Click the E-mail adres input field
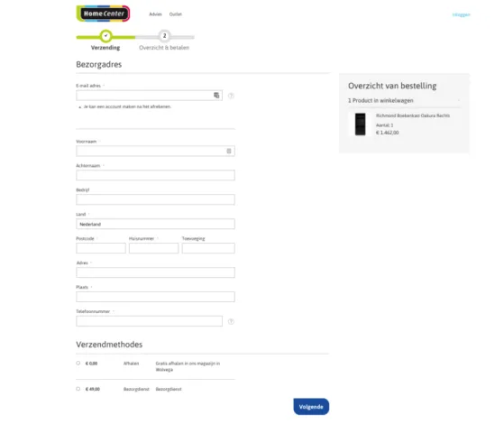The width and height of the screenshot is (504, 424). (x=149, y=96)
